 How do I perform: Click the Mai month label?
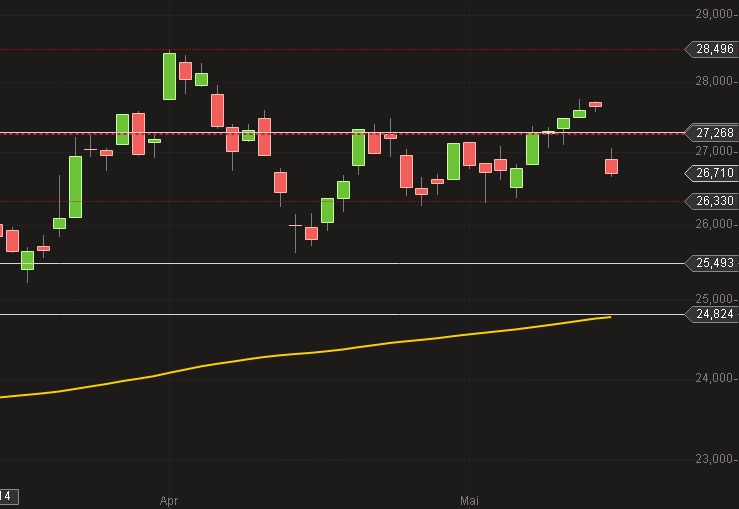pos(469,500)
